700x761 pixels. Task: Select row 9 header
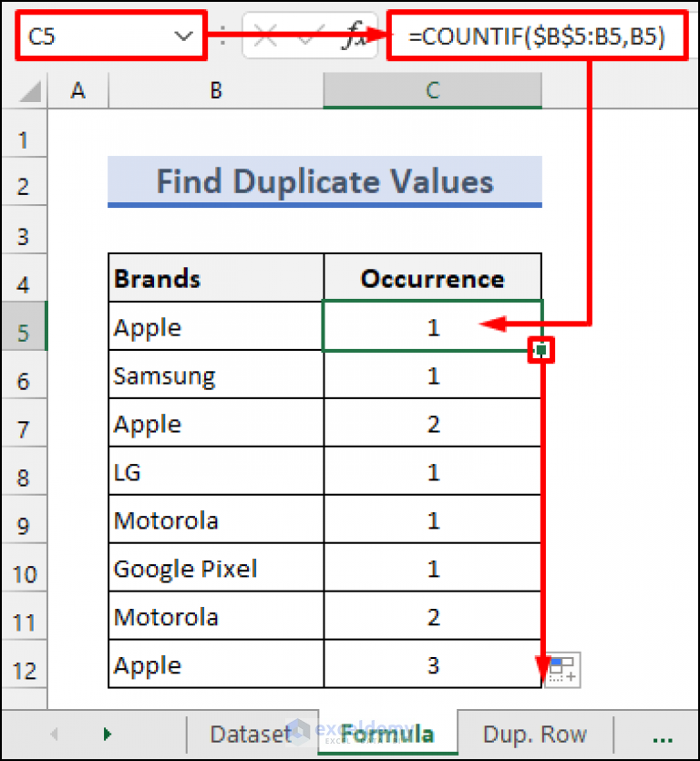point(24,519)
